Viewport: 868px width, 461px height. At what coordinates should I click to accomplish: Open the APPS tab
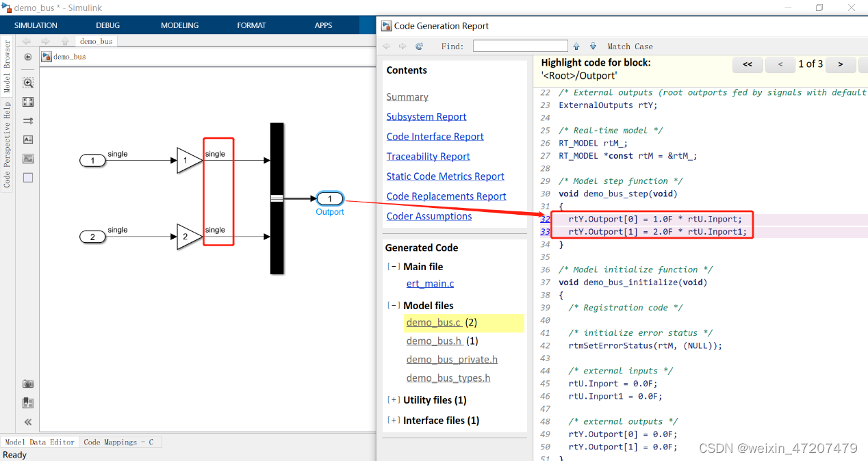(323, 25)
